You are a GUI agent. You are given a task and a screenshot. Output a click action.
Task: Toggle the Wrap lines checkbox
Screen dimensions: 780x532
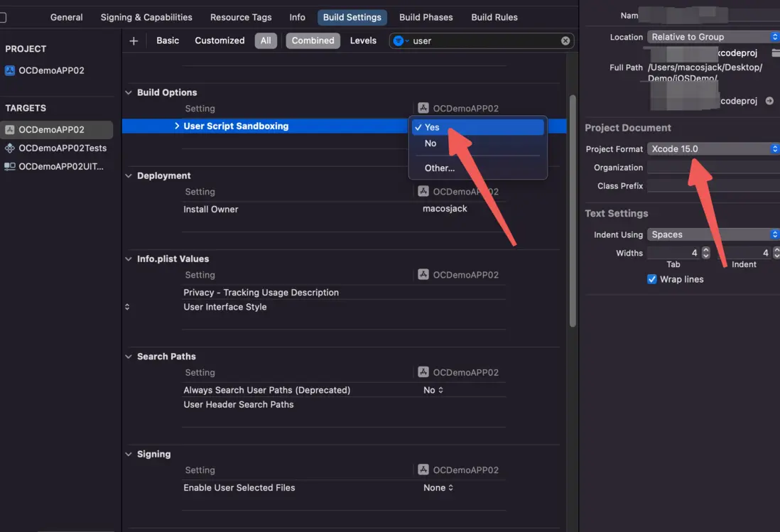click(652, 279)
